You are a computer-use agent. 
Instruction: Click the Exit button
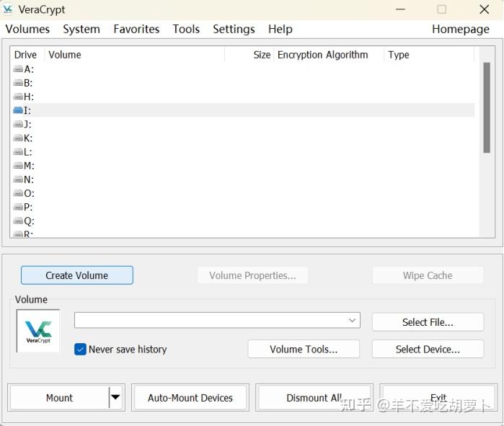[438, 398]
